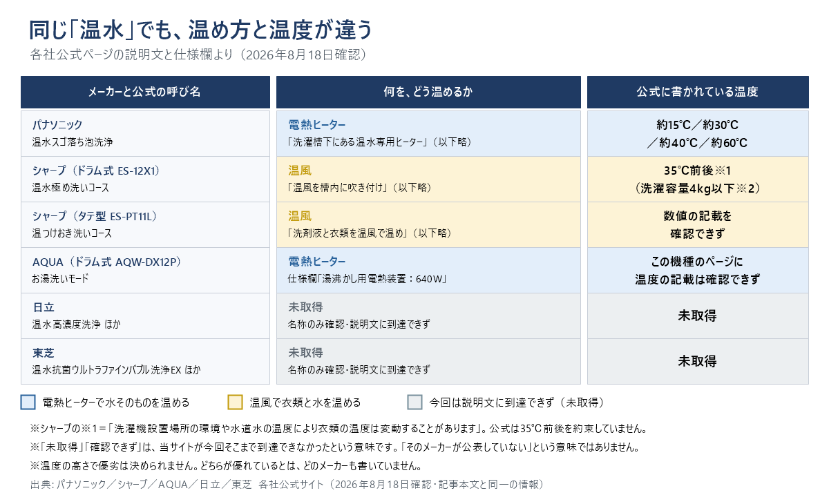The image size is (829, 504).
Task: Click 温風 in the Sharp vertical row
Action: [299, 216]
